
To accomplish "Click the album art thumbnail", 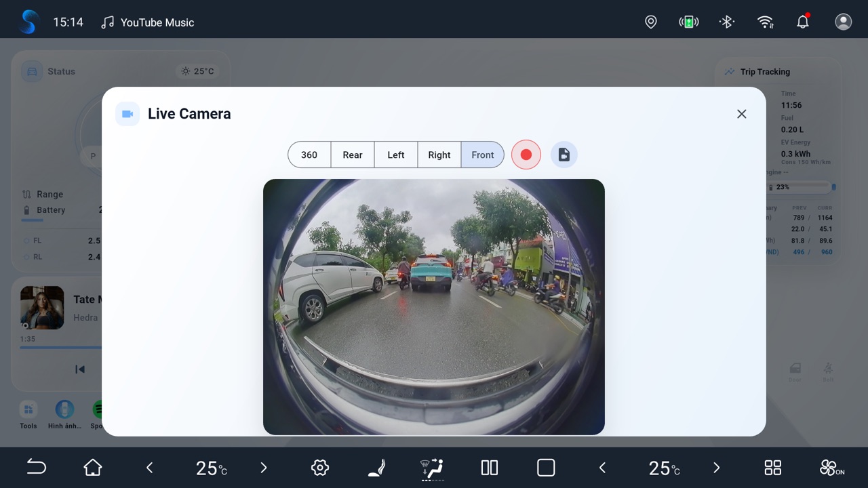I will click(x=42, y=308).
